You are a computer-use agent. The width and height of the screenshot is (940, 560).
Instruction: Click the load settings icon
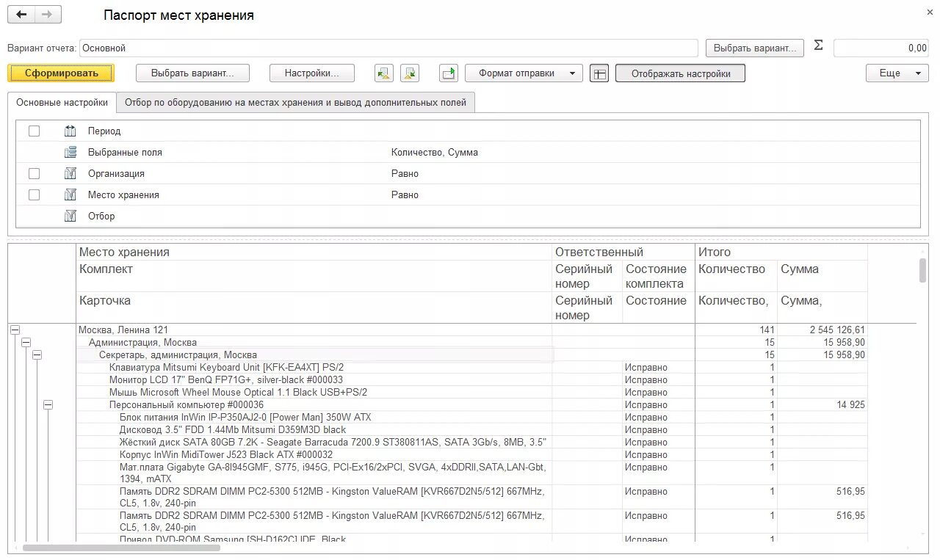click(383, 73)
